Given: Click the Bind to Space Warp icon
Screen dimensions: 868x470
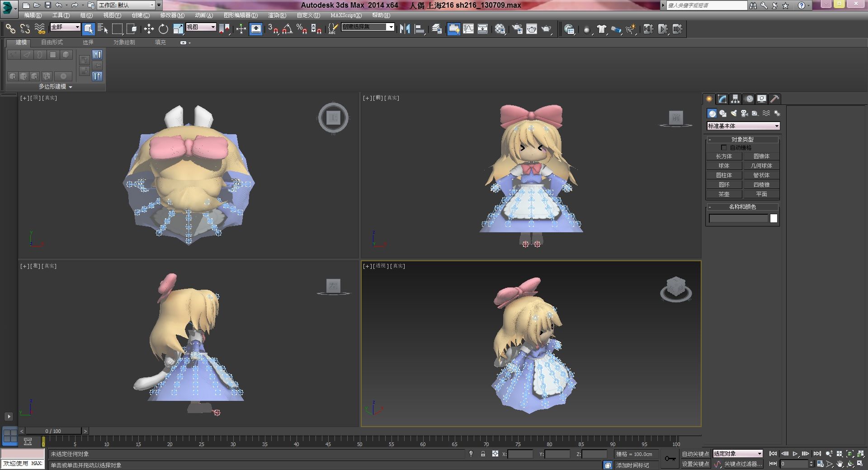Looking at the screenshot, I should click(40, 29).
